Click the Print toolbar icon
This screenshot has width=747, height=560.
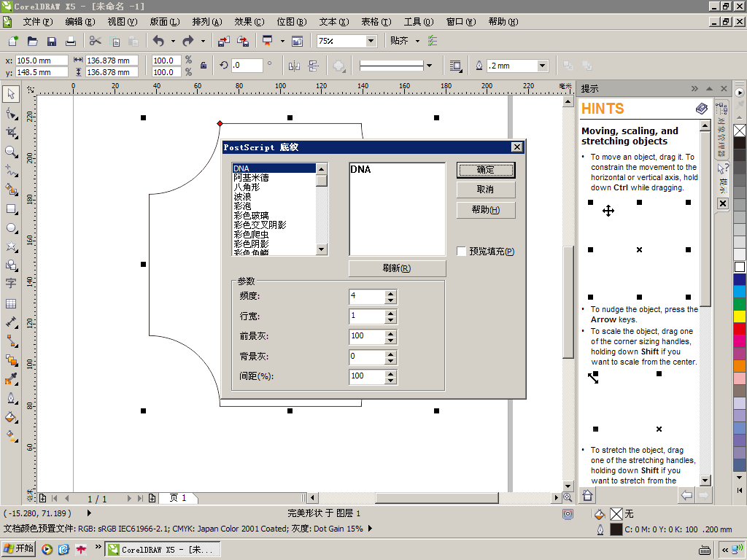pos(71,41)
